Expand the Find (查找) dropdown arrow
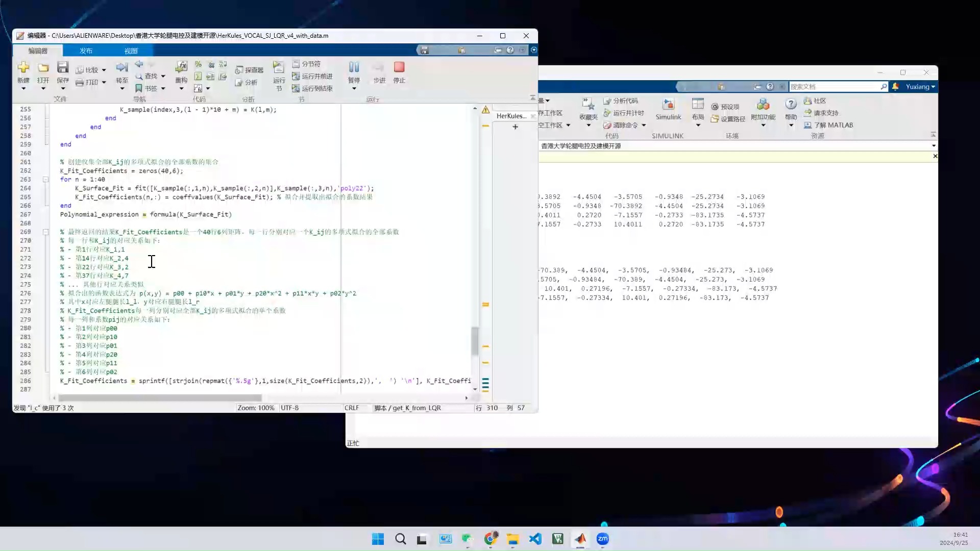The width and height of the screenshot is (980, 551). (x=163, y=76)
